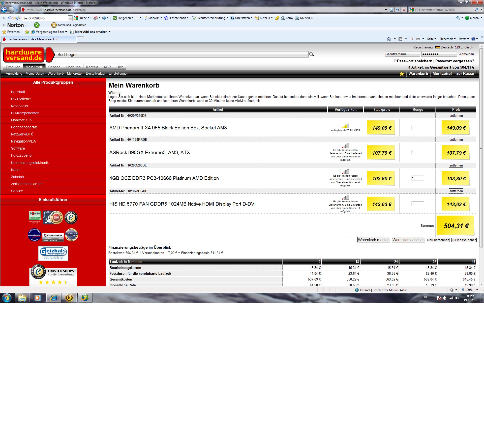Screen dimensions: 484x448
Task: Toggle the Passwort speichern checkbox
Action: pyautogui.click(x=395, y=61)
